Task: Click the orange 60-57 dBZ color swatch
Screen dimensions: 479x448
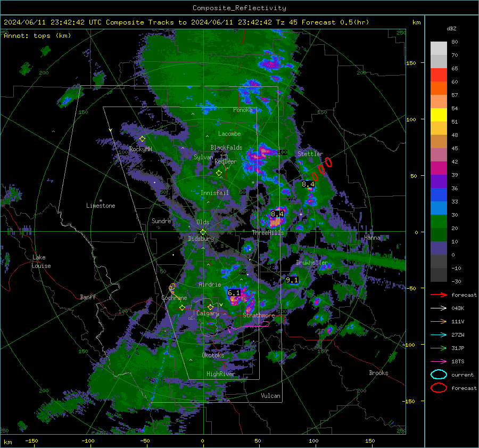Action: tap(439, 88)
